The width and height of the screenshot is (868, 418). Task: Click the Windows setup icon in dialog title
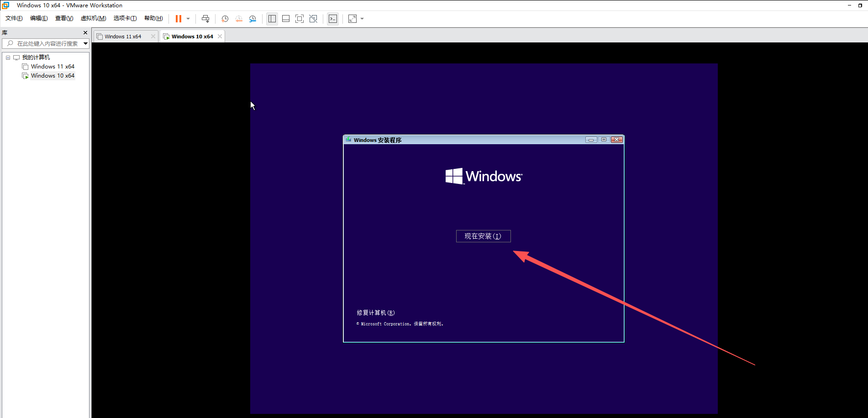[x=348, y=140]
